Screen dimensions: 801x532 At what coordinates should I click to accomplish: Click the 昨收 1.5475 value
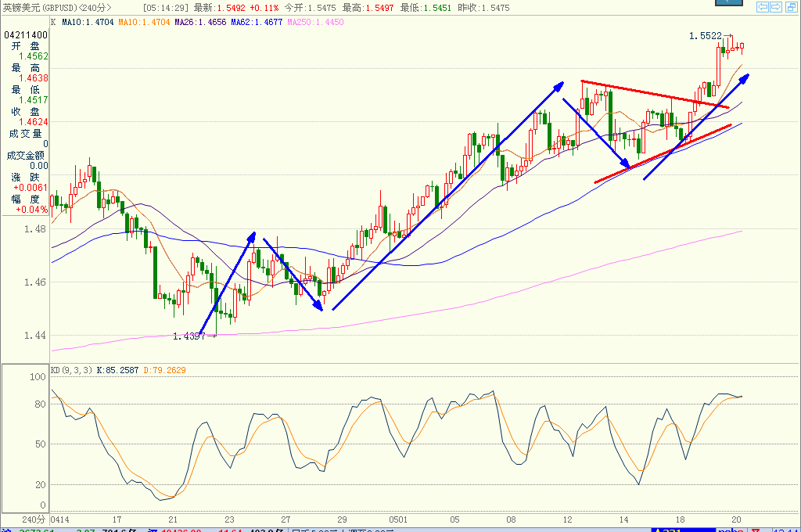tap(495, 8)
